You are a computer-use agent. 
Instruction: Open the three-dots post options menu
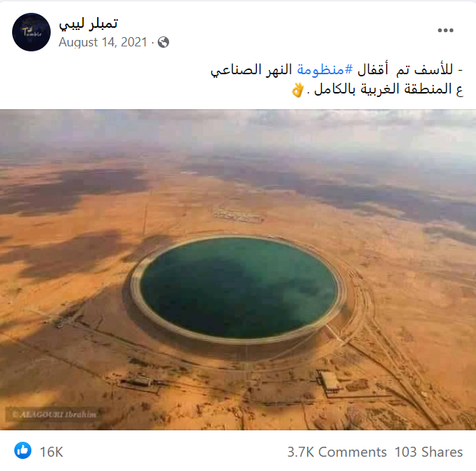pos(445,31)
